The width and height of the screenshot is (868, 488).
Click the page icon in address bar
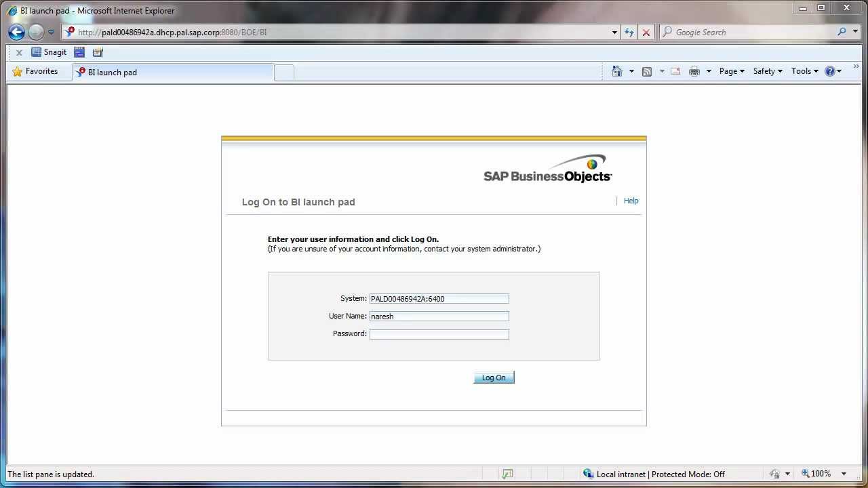(70, 32)
